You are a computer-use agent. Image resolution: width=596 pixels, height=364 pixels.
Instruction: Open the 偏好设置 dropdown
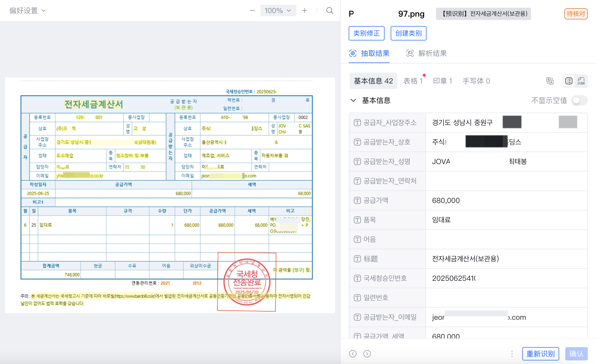(x=28, y=10)
